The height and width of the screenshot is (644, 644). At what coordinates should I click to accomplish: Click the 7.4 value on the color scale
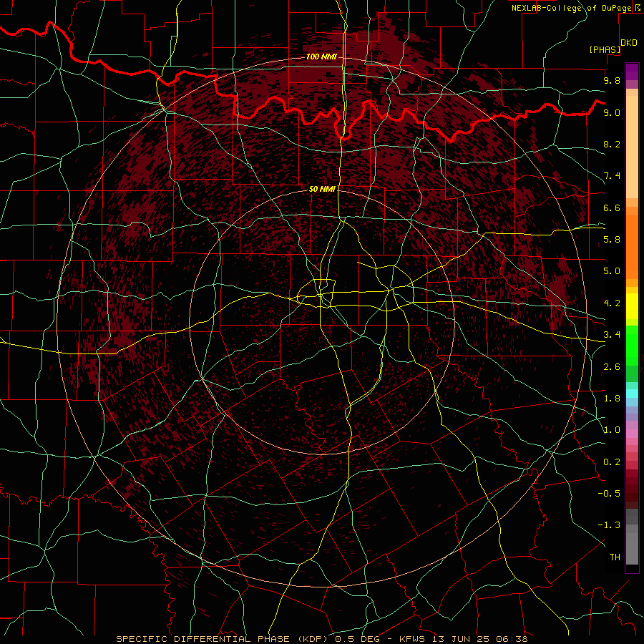[612, 176]
